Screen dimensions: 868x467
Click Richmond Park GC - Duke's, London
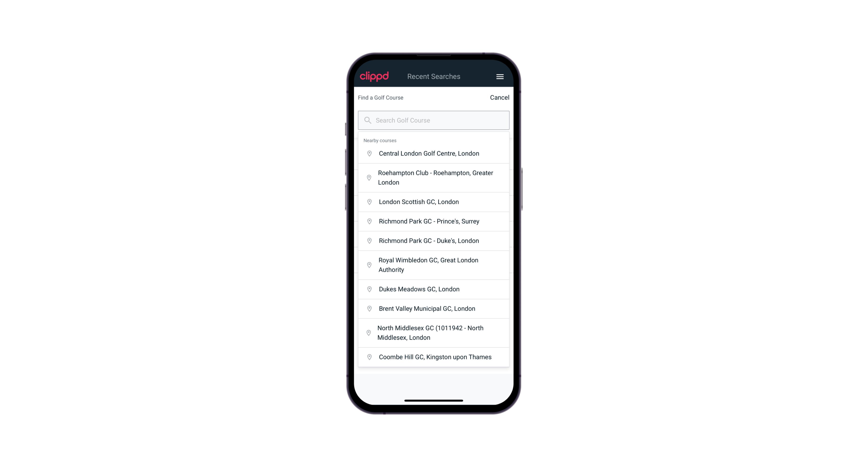tap(434, 240)
